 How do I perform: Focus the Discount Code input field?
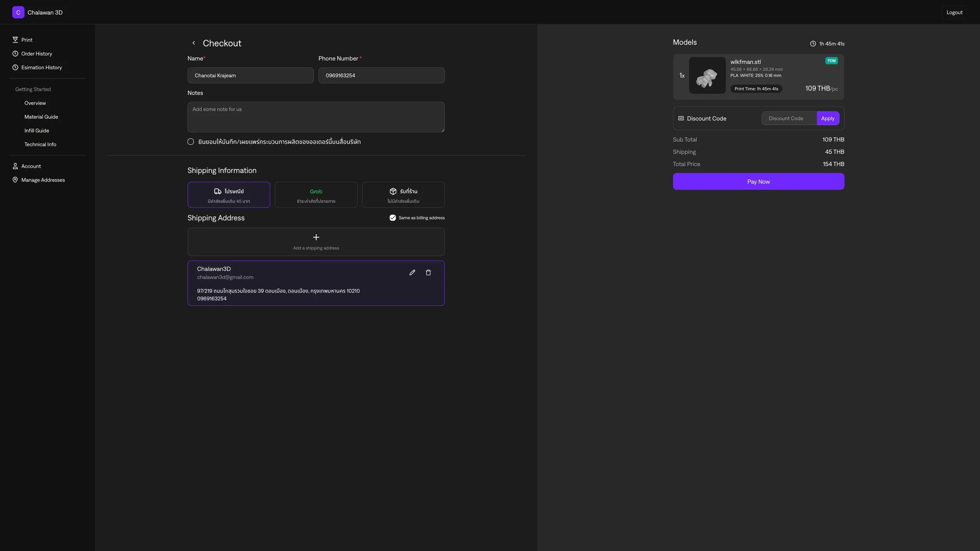pos(789,118)
